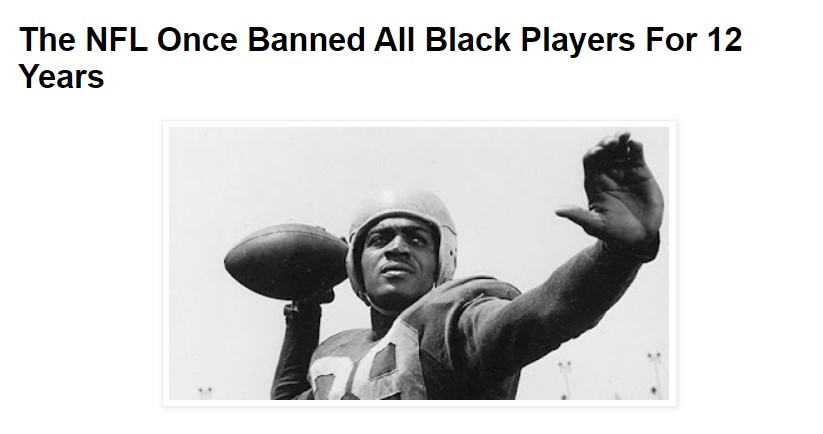Click the football held in the photo
This screenshot has height=434, width=823.
click(286, 261)
